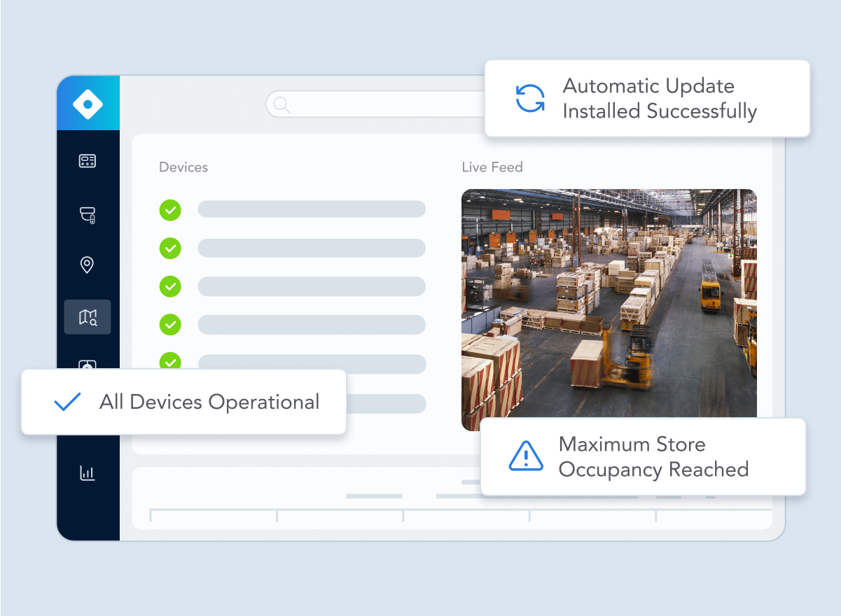Toggle the second device's green checkmark

(x=170, y=248)
